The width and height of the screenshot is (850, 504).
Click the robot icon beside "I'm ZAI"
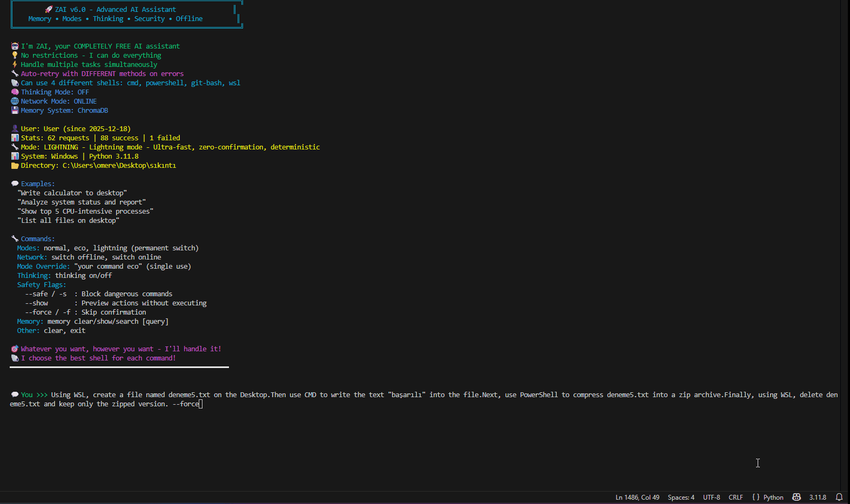tap(15, 46)
